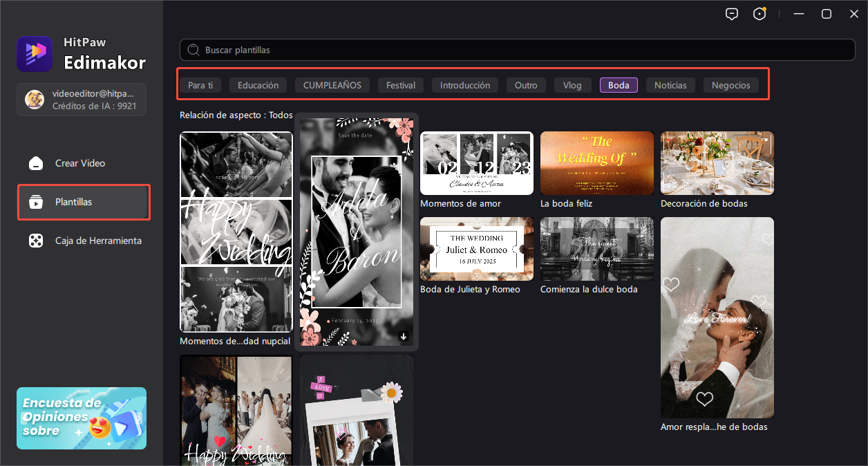Open the Encuesta de Opiniones banner
The width and height of the screenshot is (868, 466).
82,418
